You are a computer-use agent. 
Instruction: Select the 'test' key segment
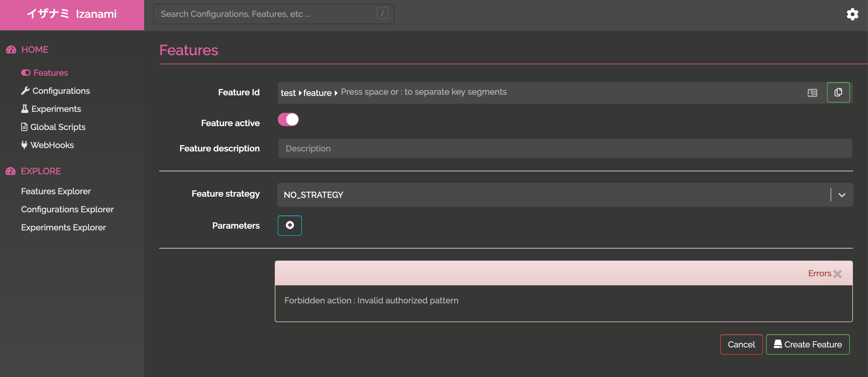click(x=288, y=93)
